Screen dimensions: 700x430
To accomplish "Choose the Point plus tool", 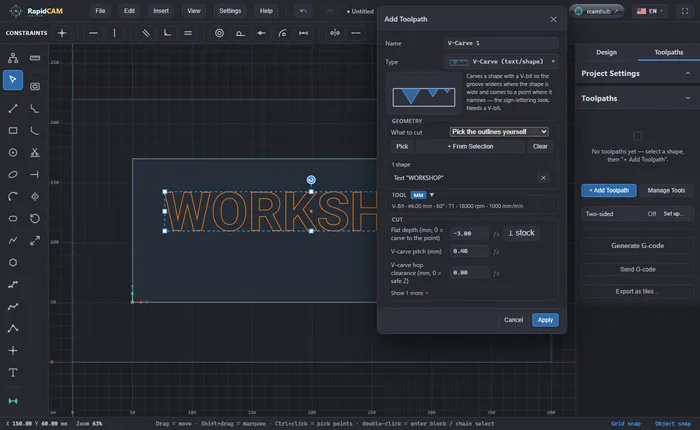I will (x=12, y=351).
